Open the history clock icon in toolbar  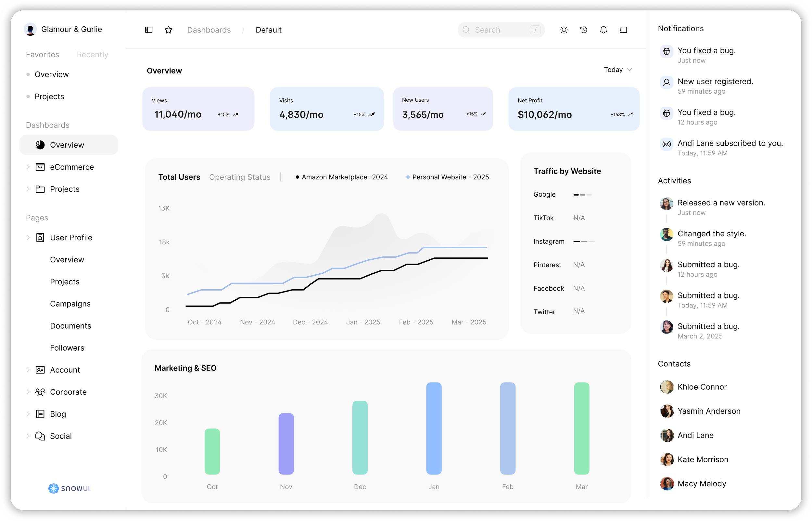tap(583, 30)
